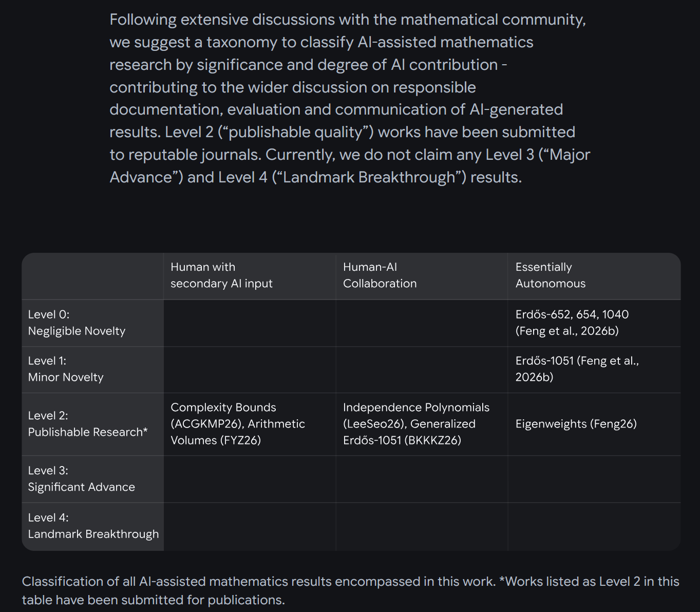Click the "Level 3: Significant Advance" row label

pyautogui.click(x=81, y=479)
